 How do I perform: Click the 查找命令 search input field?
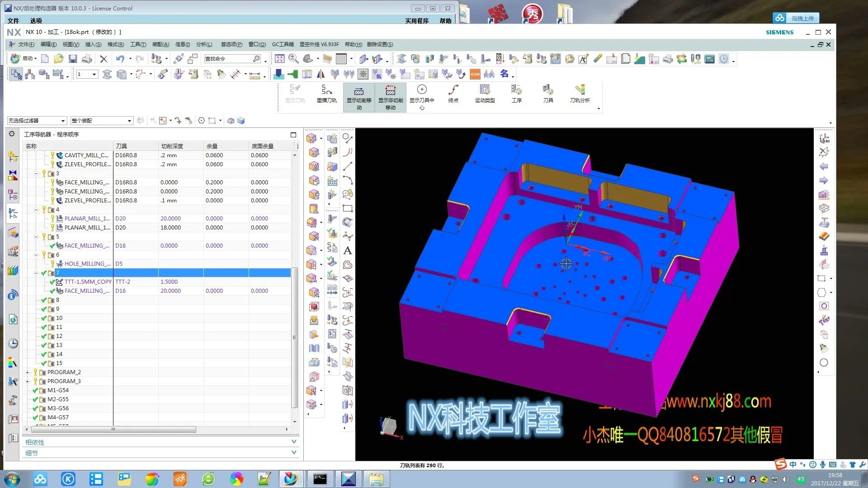point(228,59)
